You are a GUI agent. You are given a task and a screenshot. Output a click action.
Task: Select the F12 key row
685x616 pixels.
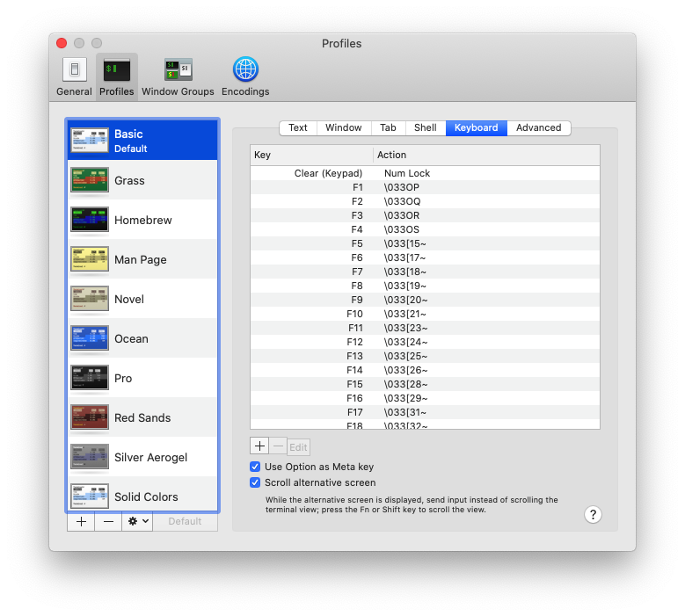click(425, 342)
